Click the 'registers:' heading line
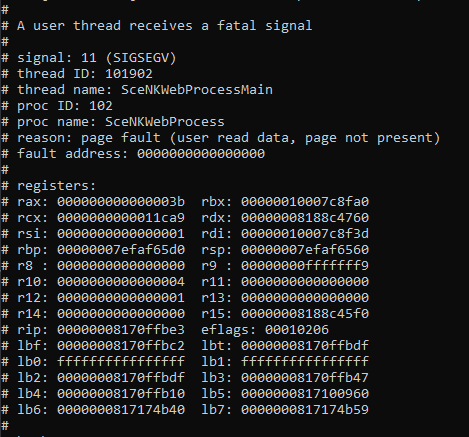469x437 pixels. click(x=56, y=186)
